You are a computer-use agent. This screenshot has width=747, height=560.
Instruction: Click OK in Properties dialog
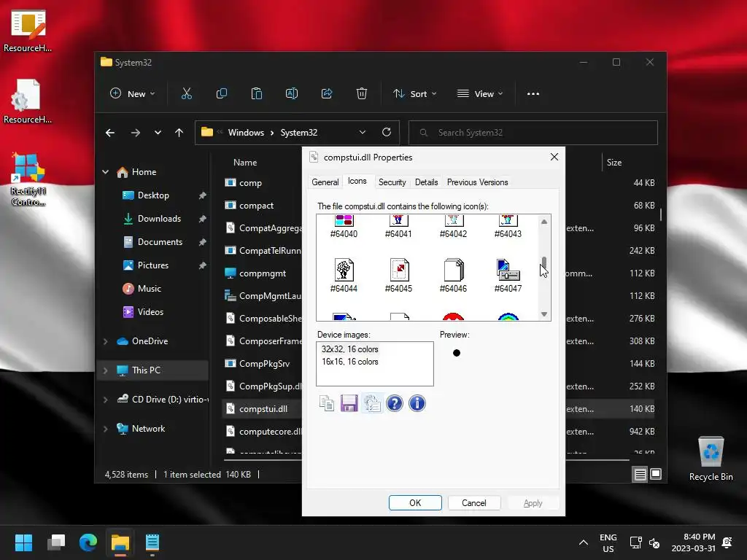[x=415, y=503]
